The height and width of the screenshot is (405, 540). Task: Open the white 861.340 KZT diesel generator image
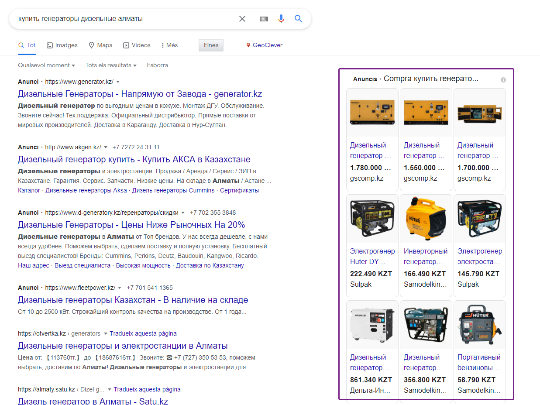coord(372,325)
